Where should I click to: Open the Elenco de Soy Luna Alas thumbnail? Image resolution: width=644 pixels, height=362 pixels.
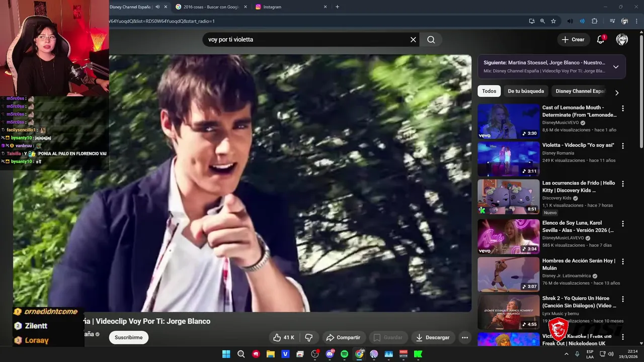tap(508, 237)
